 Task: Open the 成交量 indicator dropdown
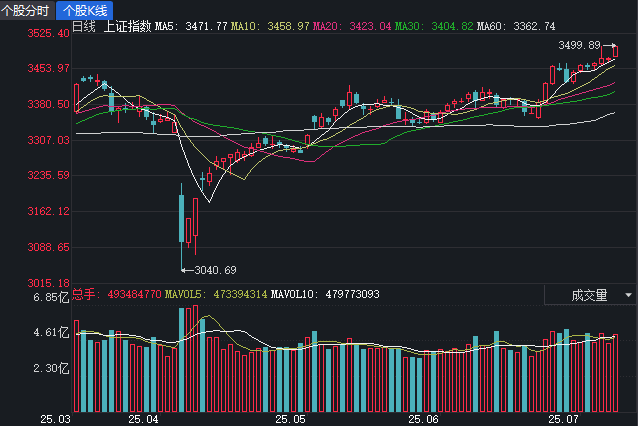pyautogui.click(x=590, y=295)
